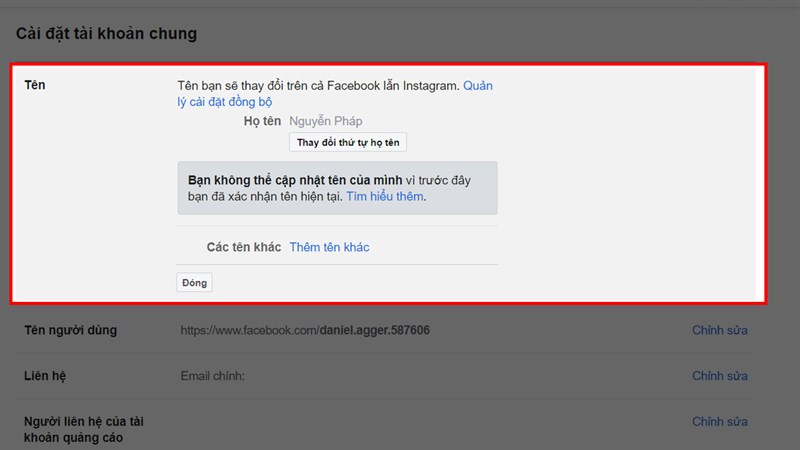Click the Các tên khác label
This screenshot has width=800, height=450.
pos(243,247)
